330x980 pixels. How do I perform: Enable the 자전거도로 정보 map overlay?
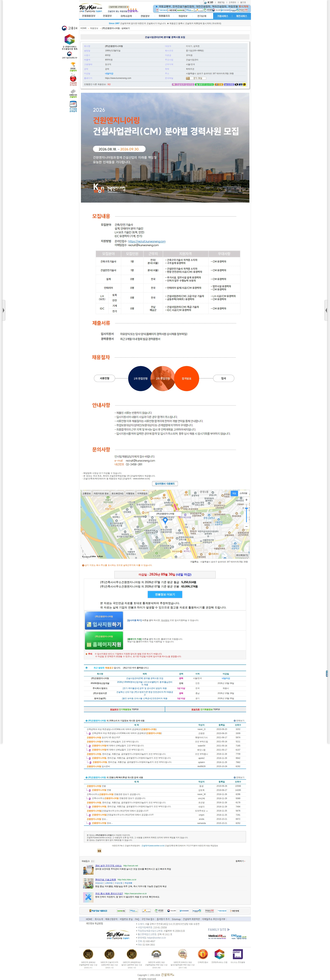click(x=101, y=493)
